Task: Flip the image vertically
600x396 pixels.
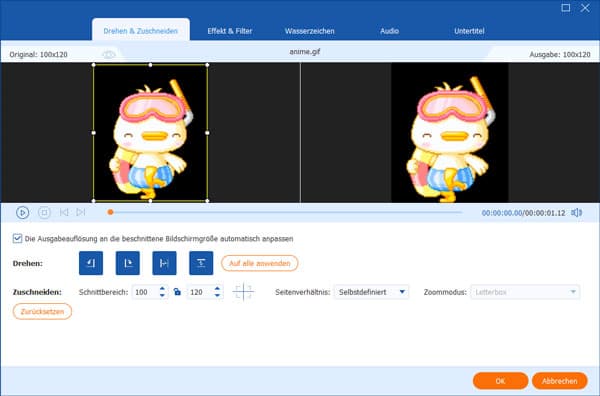Action: 201,263
